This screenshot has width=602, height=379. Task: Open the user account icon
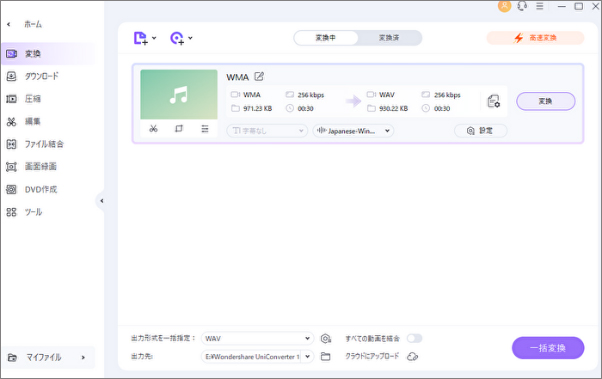click(504, 6)
